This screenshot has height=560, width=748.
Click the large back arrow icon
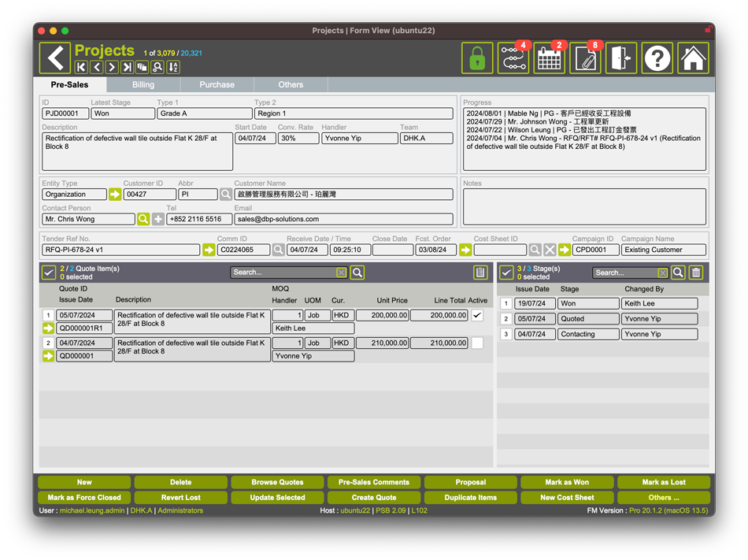tap(54, 58)
